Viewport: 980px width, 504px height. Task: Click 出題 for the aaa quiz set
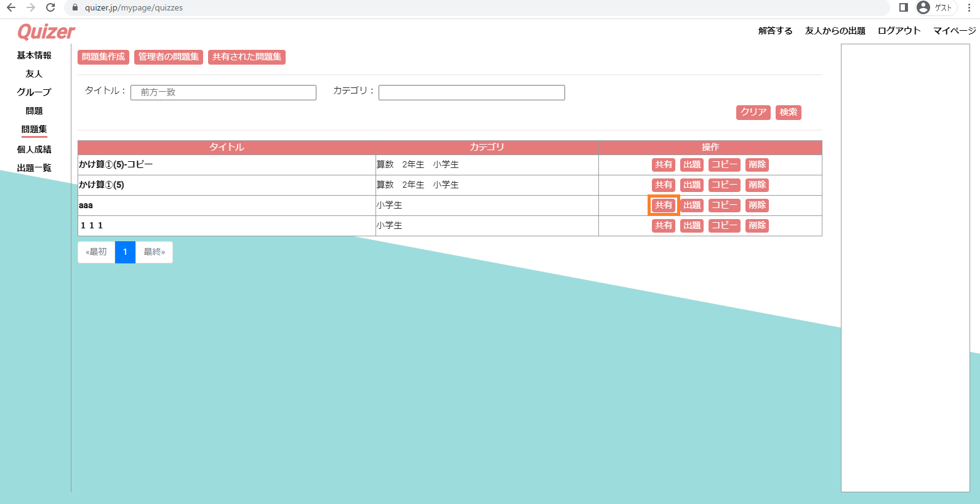(692, 206)
